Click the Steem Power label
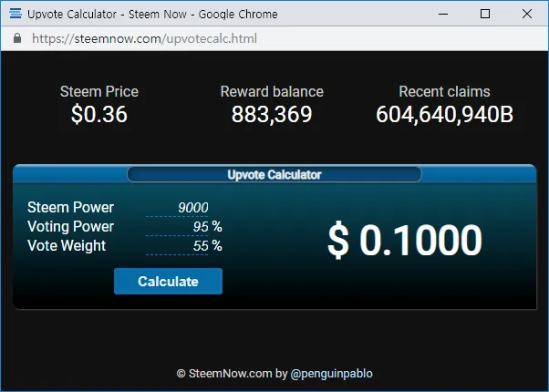The height and width of the screenshot is (392, 549). coord(71,207)
